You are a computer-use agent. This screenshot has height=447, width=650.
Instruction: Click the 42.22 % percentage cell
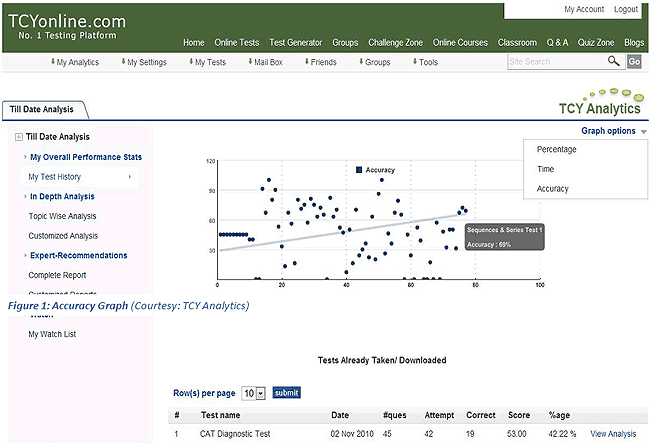click(x=562, y=434)
